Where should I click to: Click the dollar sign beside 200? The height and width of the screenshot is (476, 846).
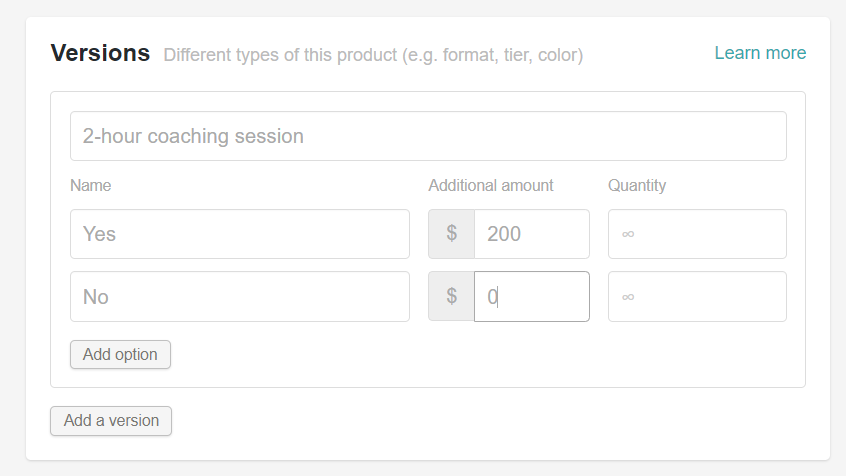pos(452,234)
